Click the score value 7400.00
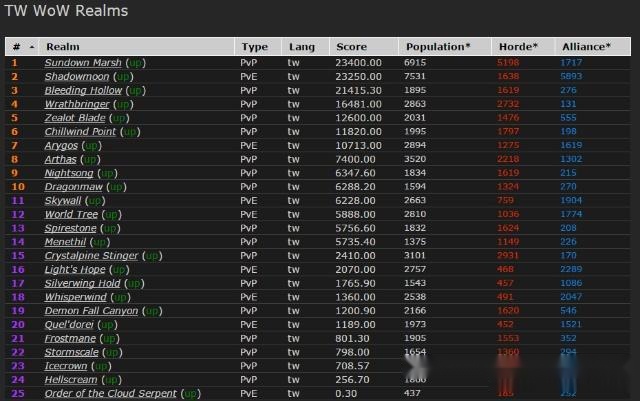The width and height of the screenshot is (640, 401). pos(355,159)
